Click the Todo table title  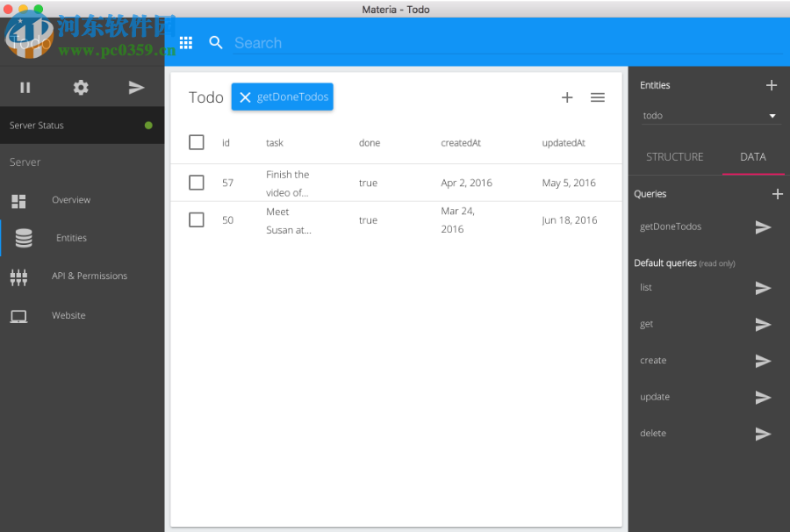pos(205,97)
